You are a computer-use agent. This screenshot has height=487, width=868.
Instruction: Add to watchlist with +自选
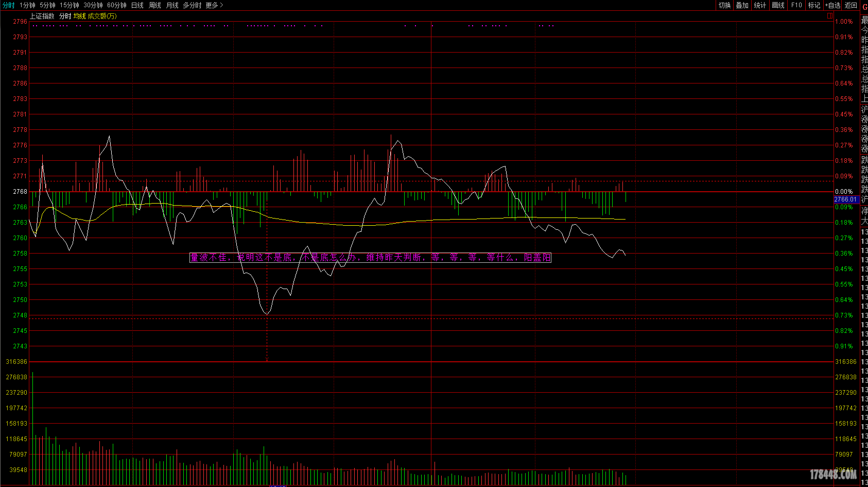click(x=832, y=5)
